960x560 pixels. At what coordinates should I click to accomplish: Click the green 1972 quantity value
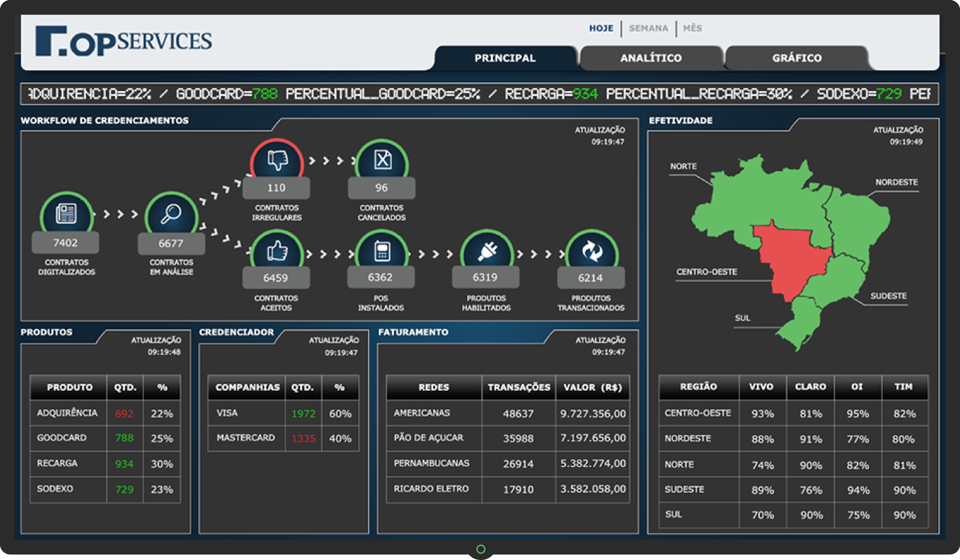pyautogui.click(x=303, y=414)
